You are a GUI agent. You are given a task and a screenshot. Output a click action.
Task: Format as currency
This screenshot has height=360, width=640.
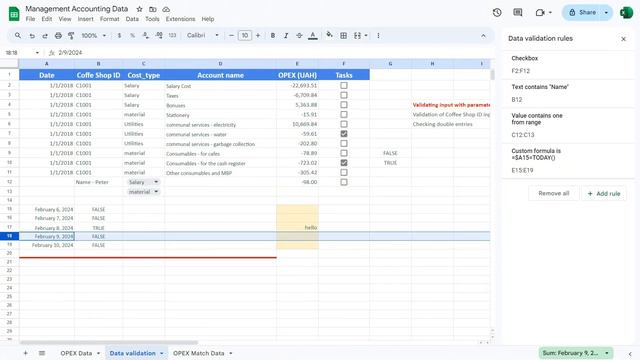coord(119,36)
